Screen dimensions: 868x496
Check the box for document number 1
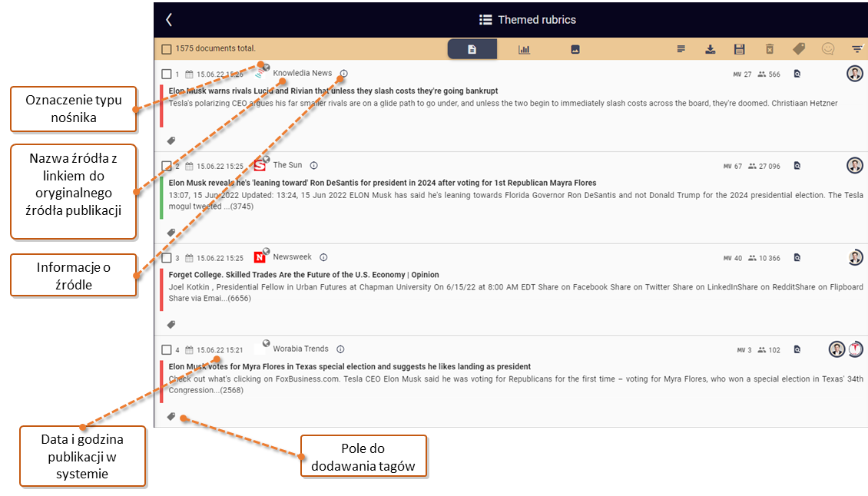pos(166,74)
